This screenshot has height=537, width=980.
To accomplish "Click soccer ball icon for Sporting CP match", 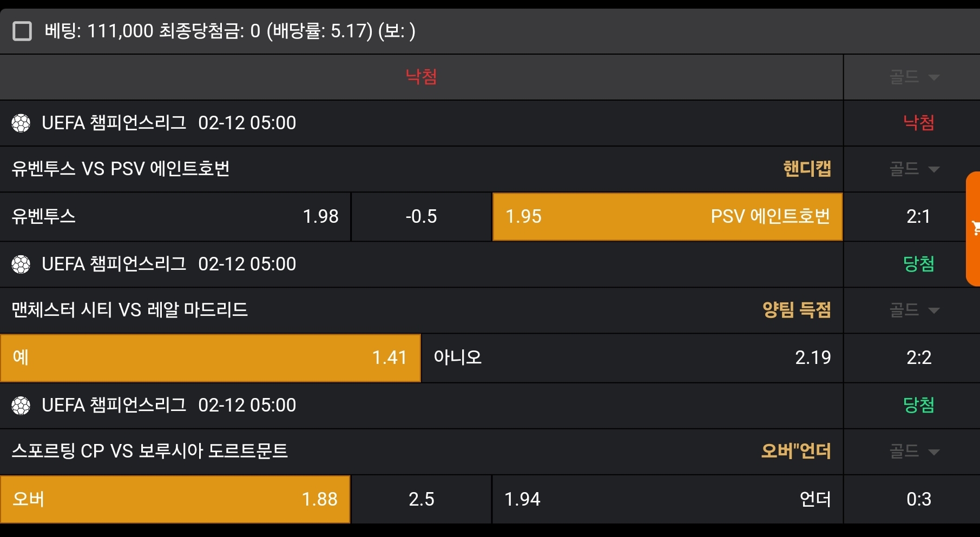I will tap(21, 406).
